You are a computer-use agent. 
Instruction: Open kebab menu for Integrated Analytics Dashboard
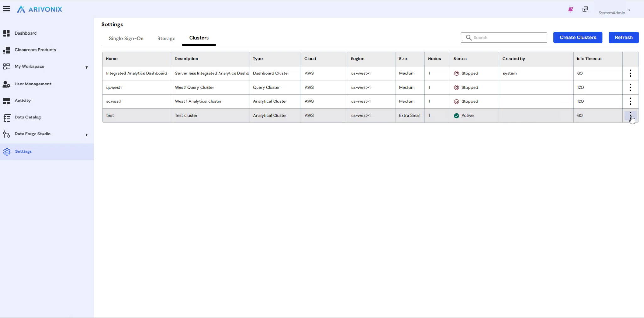pos(630,73)
